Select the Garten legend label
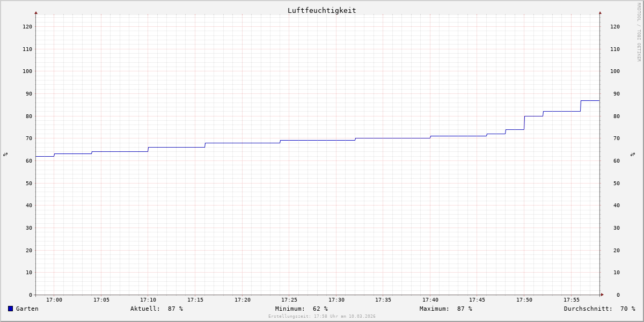This screenshot has height=322, width=644. (27, 309)
